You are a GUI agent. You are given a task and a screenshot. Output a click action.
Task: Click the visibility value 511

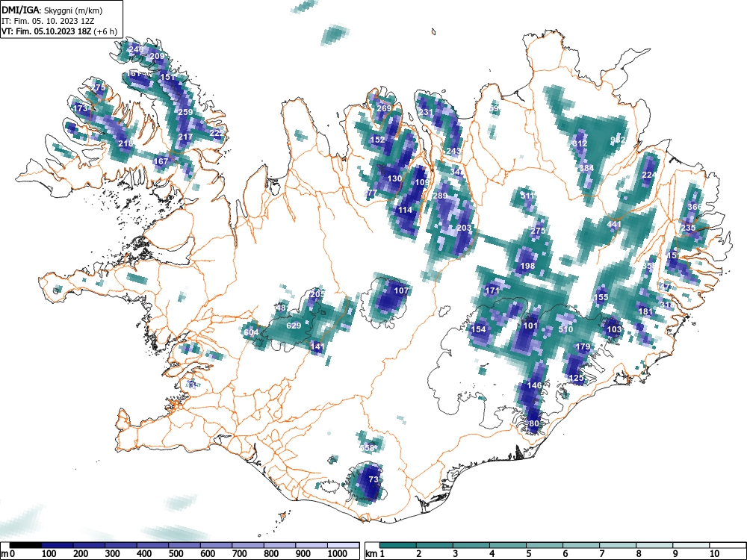[527, 196]
